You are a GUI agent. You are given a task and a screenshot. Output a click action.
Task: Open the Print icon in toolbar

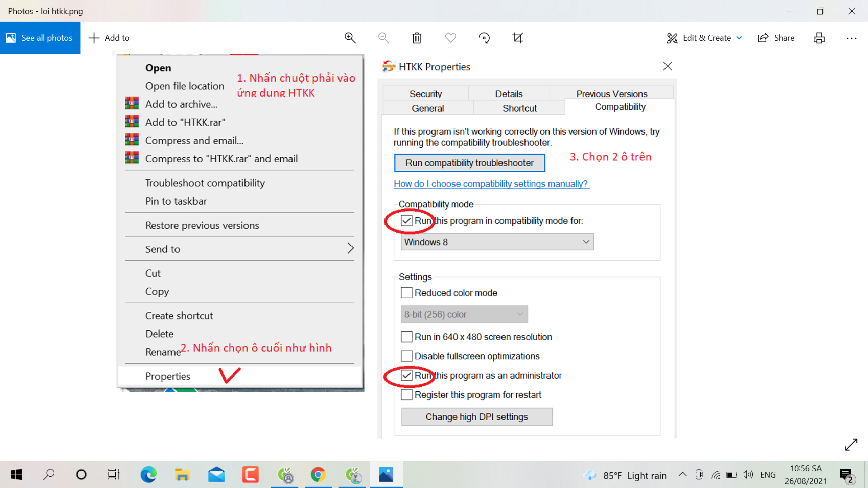[x=819, y=38]
